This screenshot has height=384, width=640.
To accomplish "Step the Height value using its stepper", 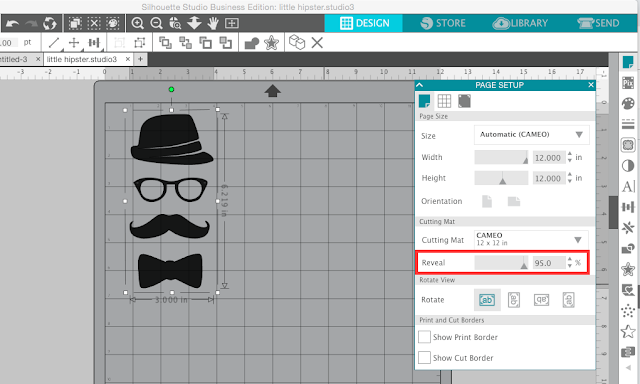I will (570, 178).
